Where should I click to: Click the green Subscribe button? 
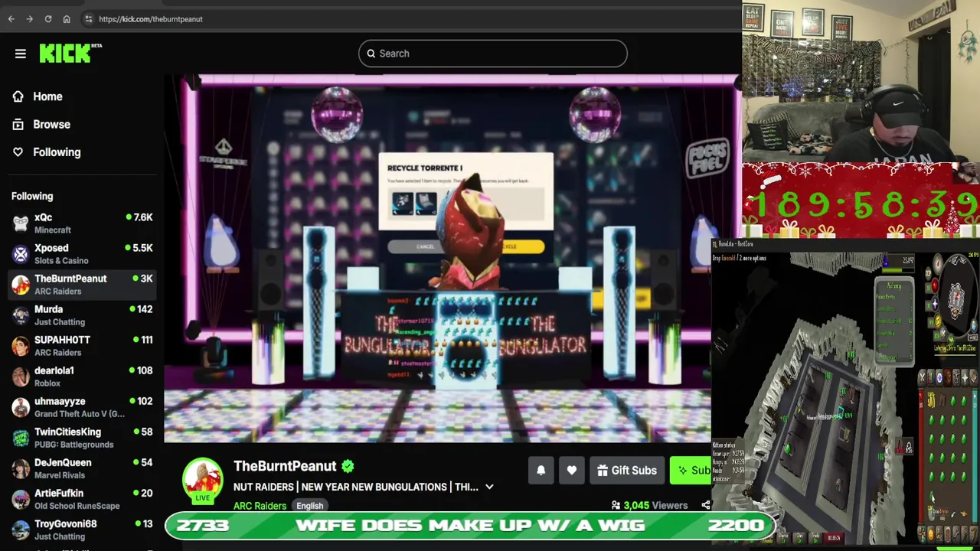(x=691, y=471)
